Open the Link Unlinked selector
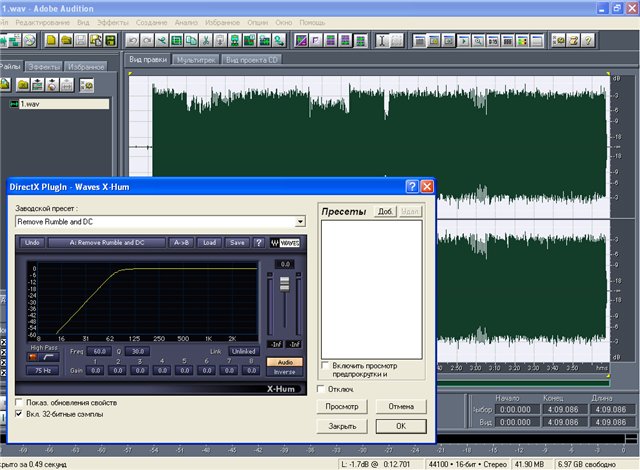 243,351
